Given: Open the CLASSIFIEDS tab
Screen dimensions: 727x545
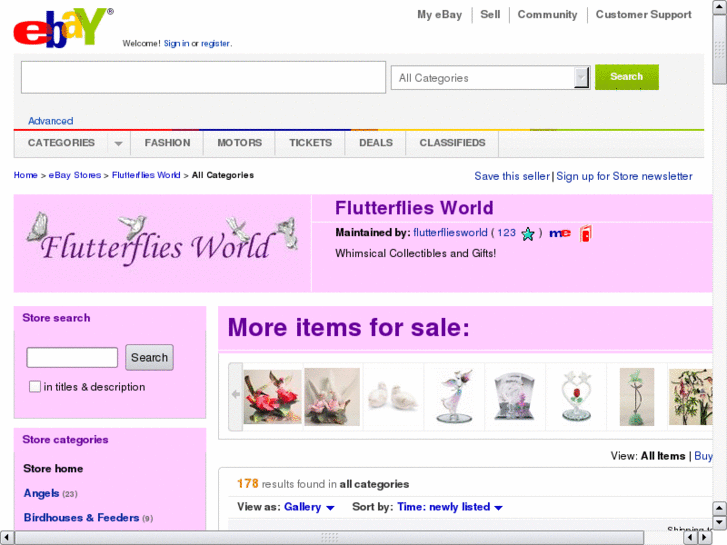Looking at the screenshot, I should click(452, 143).
